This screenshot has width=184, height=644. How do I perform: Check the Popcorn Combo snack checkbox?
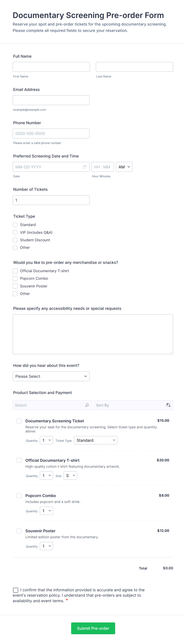click(x=15, y=278)
